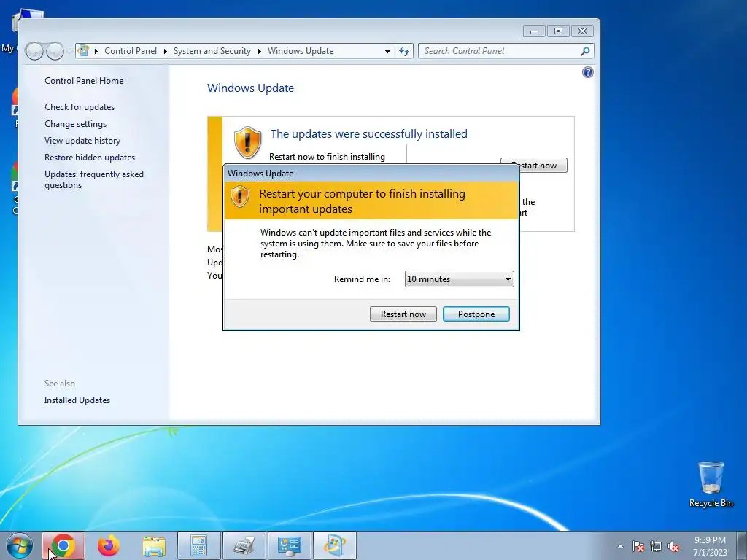
Task: Click the Windows Update page heading
Action: [251, 88]
